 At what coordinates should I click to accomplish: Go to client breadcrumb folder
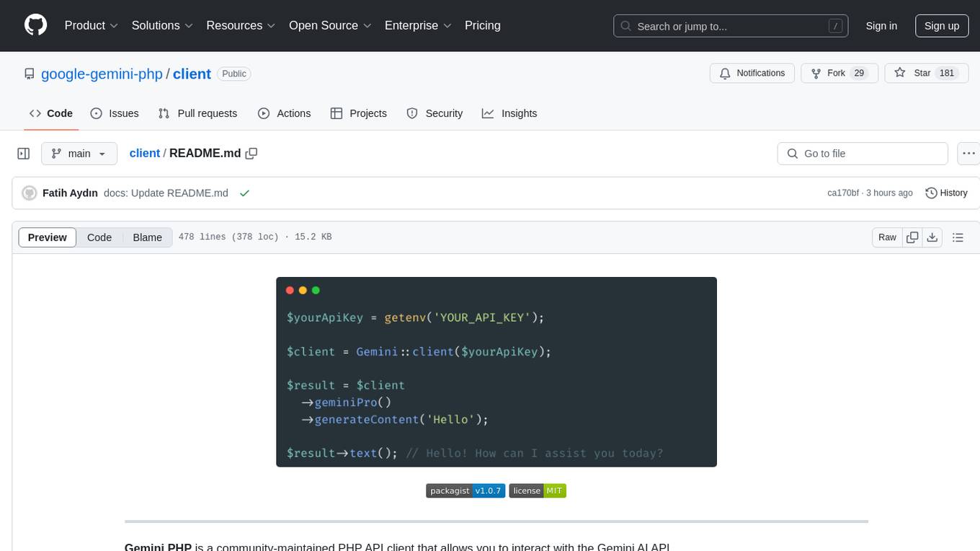[x=145, y=153]
